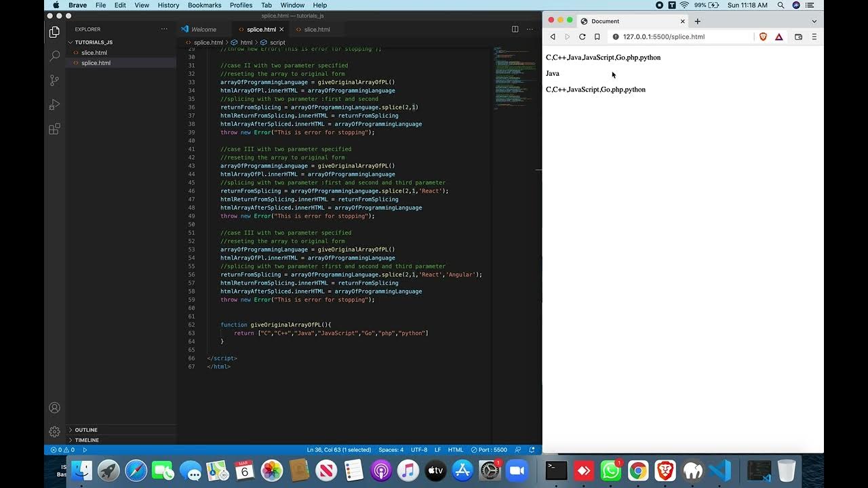Open Zoom from the Dock
This screenshot has width=868, height=488.
(x=517, y=470)
